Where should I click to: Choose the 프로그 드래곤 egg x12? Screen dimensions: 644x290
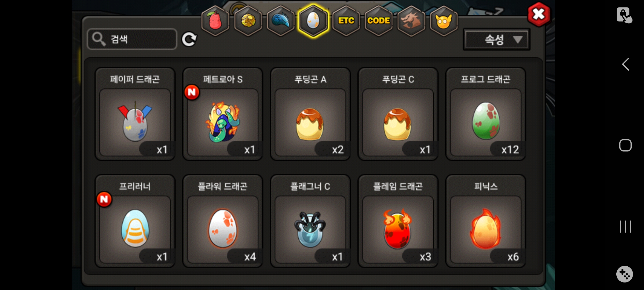click(x=486, y=114)
